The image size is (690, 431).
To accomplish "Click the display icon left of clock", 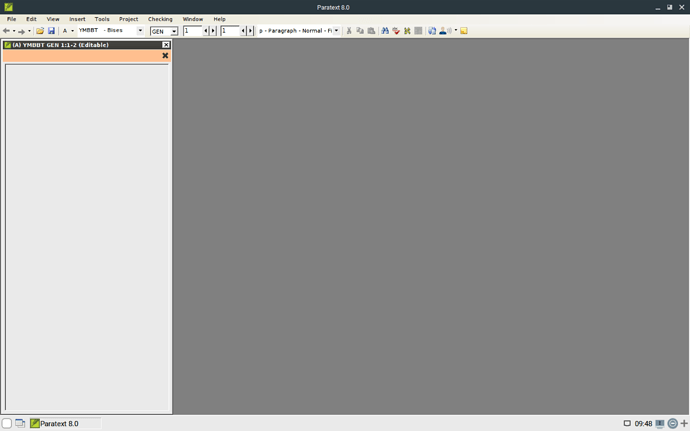I will point(627,424).
